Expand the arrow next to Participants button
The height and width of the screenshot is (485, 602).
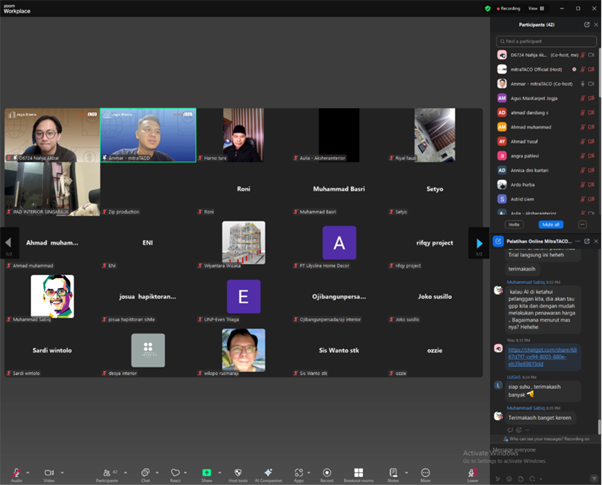point(125,472)
